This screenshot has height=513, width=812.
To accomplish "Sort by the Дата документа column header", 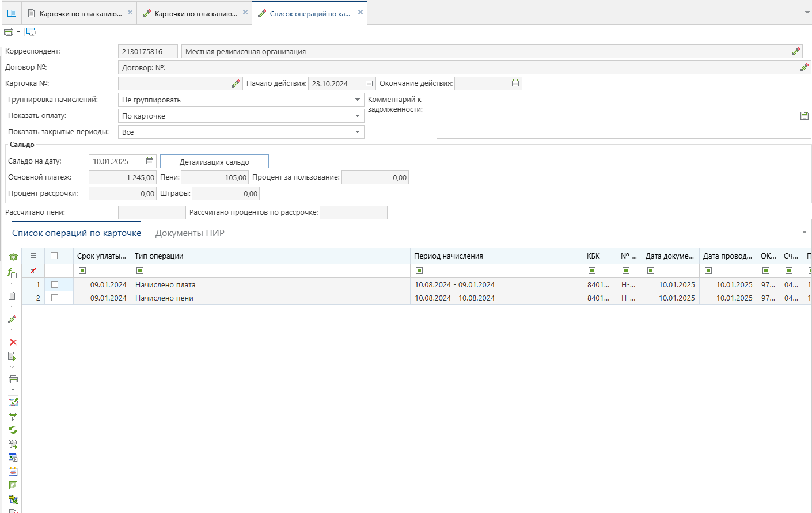I will point(670,256).
